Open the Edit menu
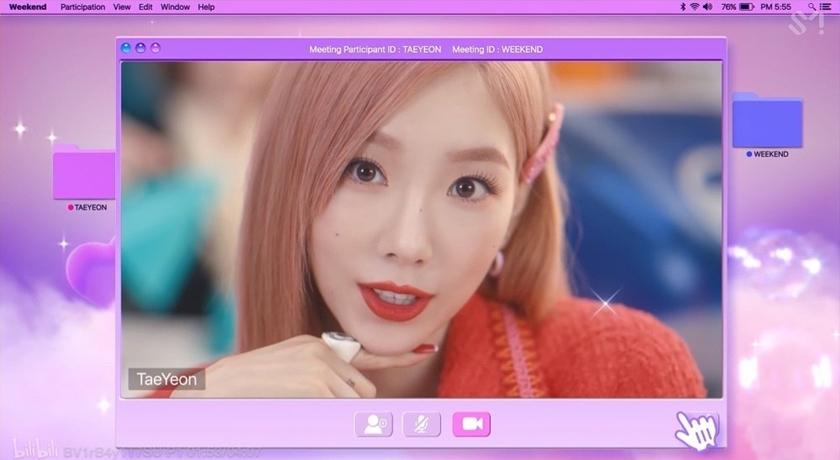This screenshot has height=460, width=840. pyautogui.click(x=146, y=7)
